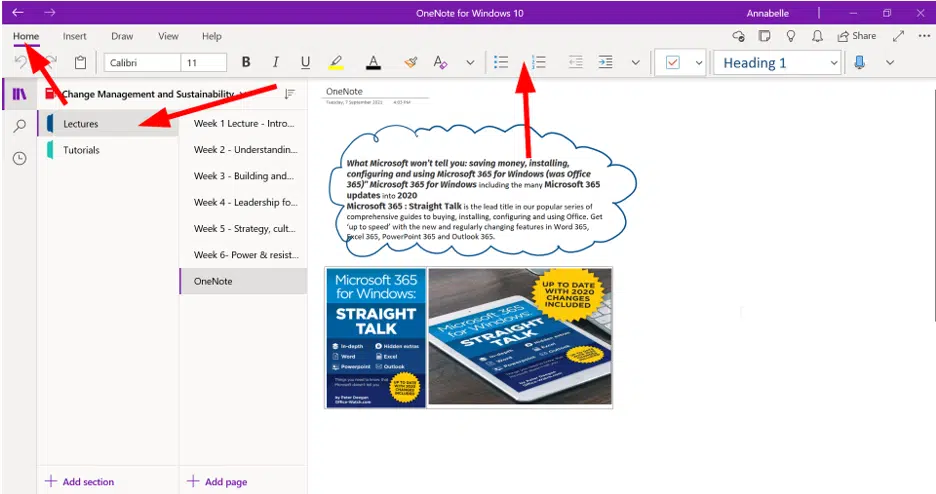Tag selection with the To Do checkbox

click(673, 62)
